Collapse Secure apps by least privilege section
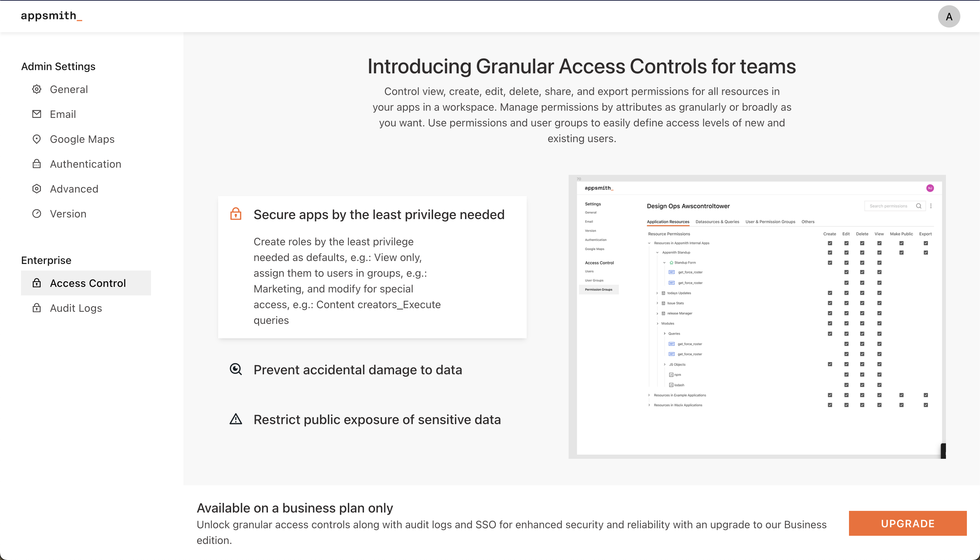This screenshot has width=980, height=560. pos(378,215)
